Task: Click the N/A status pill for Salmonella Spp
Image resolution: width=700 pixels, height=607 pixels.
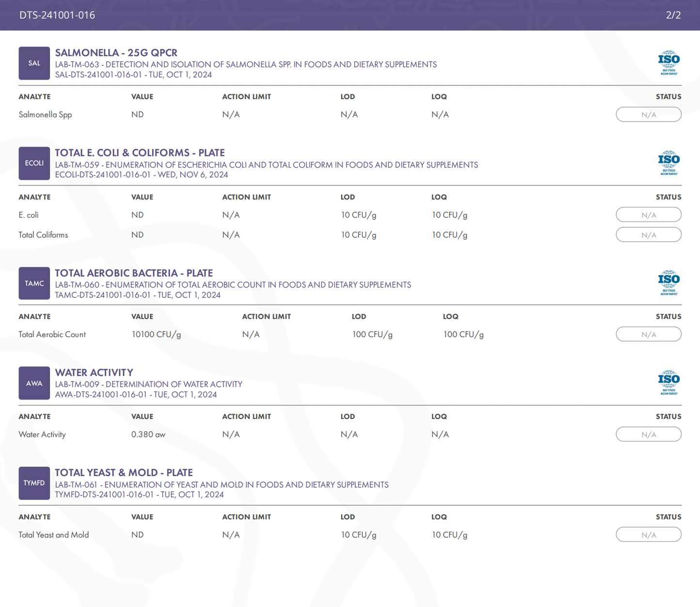Action: pos(648,115)
